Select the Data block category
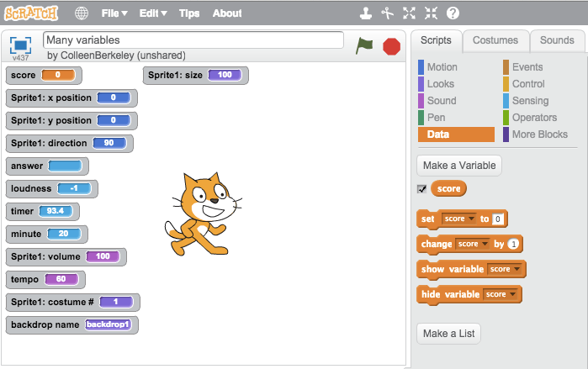 click(456, 134)
